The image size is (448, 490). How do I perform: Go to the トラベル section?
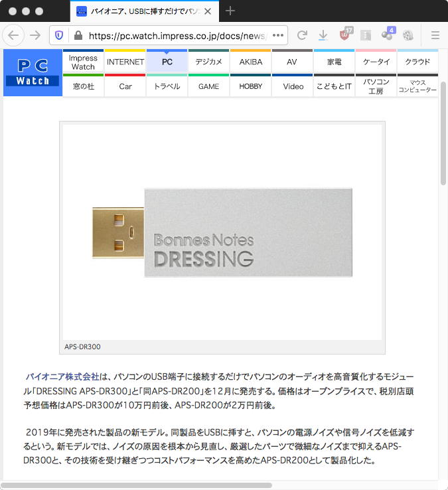167,86
